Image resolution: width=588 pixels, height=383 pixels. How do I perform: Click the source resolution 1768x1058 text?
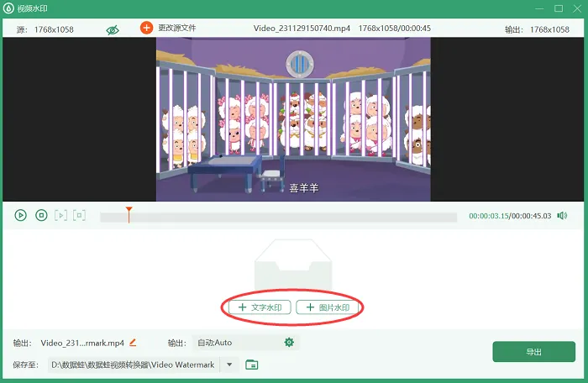(x=54, y=29)
